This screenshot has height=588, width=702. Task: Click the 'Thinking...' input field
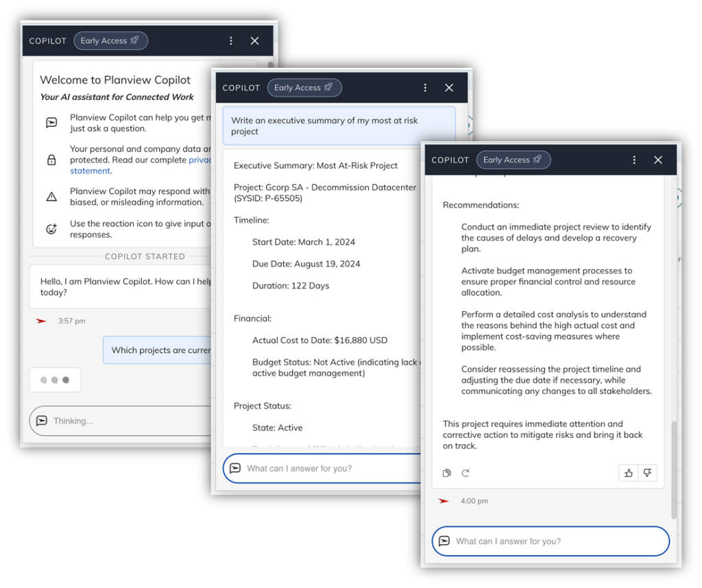121,421
